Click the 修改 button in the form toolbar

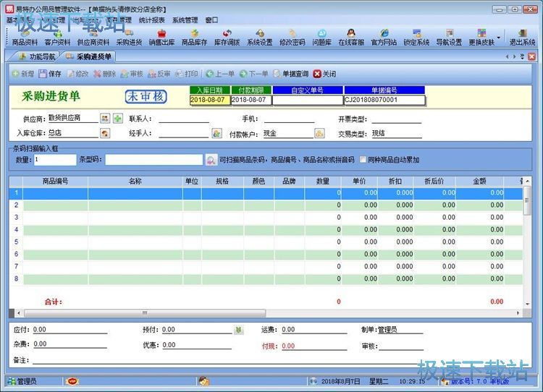(77, 74)
